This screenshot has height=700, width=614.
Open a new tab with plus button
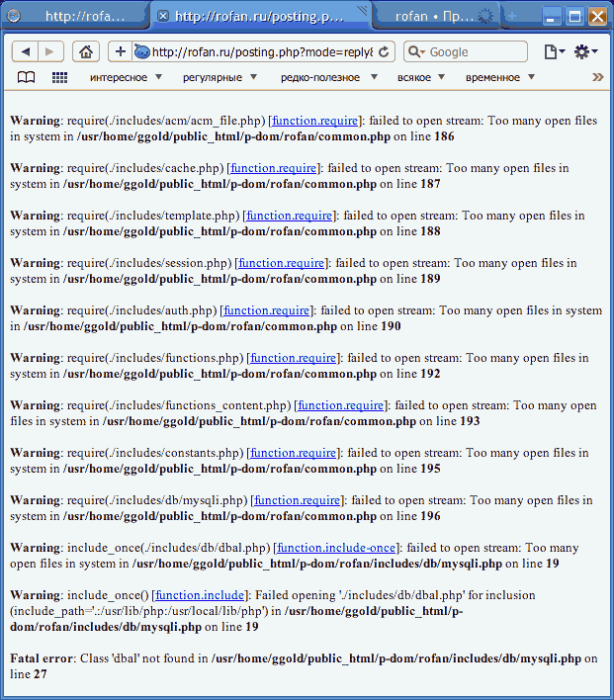point(512,16)
